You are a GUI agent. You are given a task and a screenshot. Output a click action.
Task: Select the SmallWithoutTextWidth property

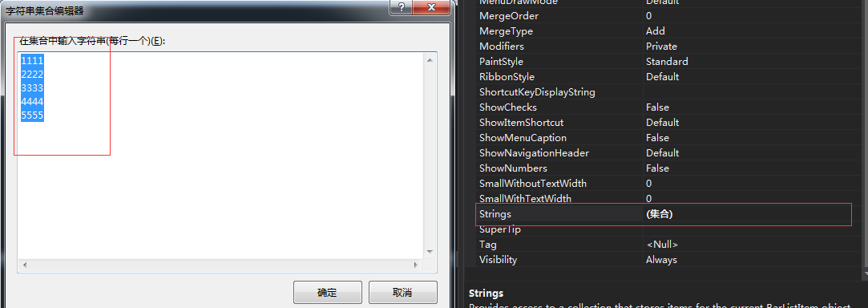click(x=532, y=184)
